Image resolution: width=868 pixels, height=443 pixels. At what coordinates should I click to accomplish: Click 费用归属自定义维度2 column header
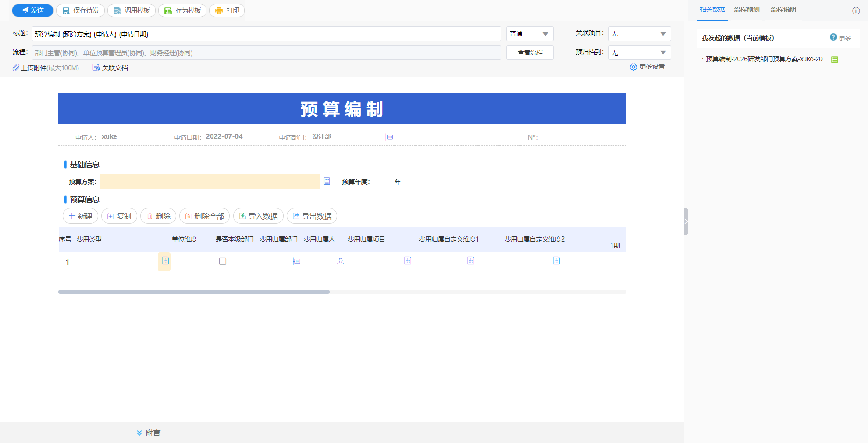click(534, 239)
